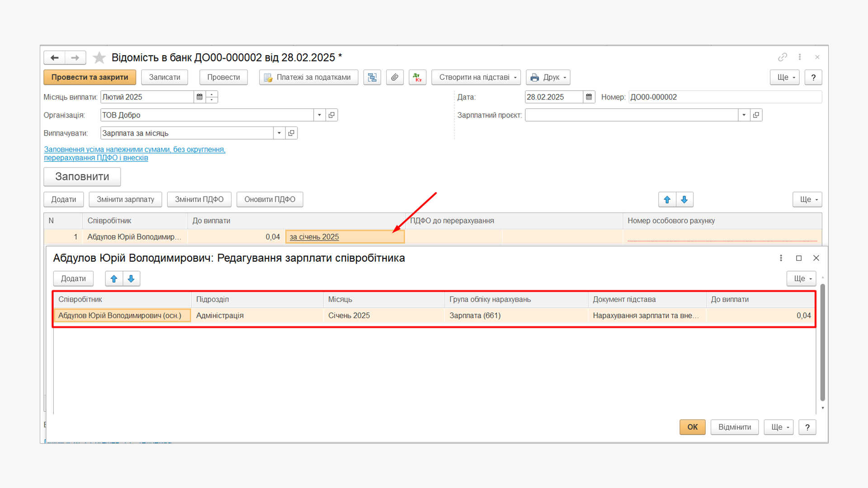Open the Друк print menu

548,77
